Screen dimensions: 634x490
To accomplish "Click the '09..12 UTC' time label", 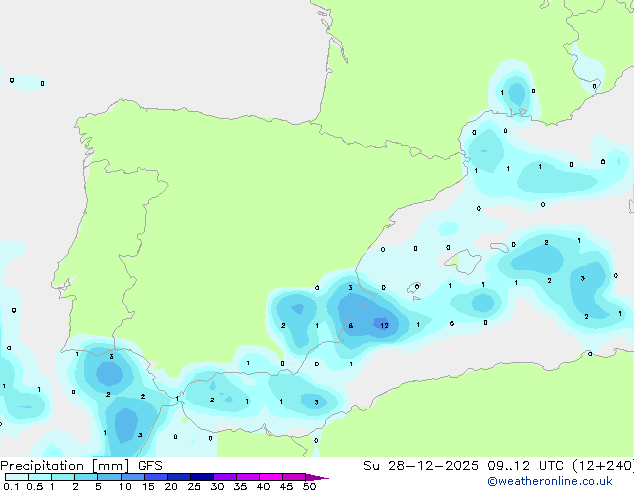I will (525, 466).
